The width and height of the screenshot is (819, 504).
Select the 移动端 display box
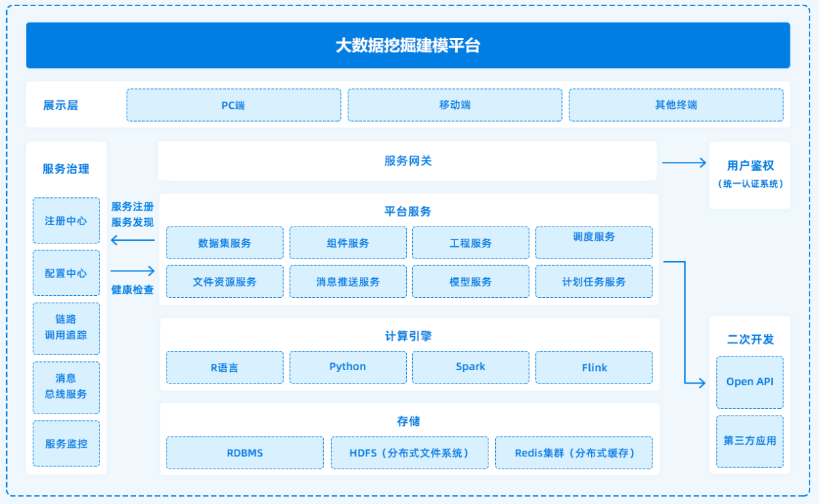click(454, 105)
